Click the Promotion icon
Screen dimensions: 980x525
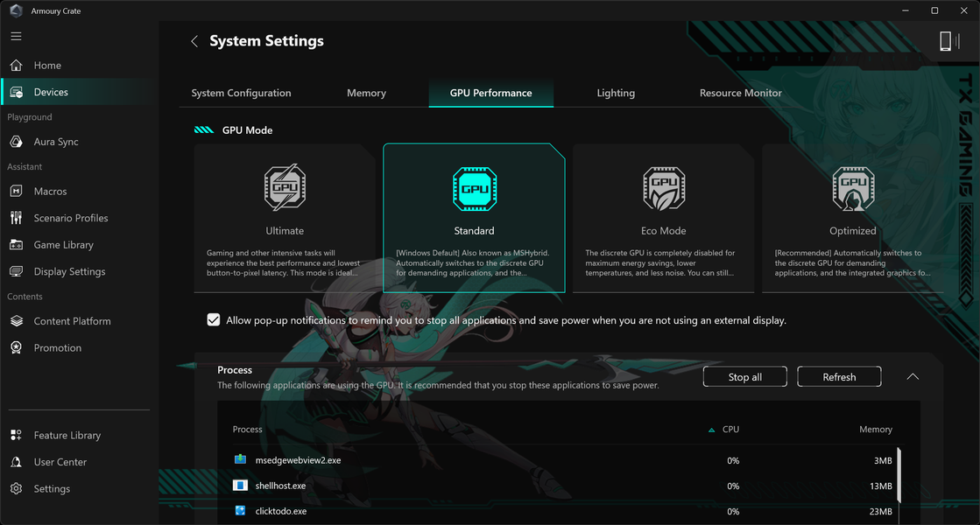(x=17, y=347)
